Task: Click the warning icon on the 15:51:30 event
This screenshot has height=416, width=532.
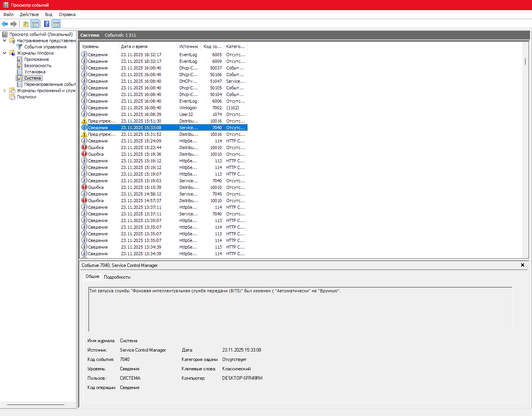Action: tap(84, 121)
